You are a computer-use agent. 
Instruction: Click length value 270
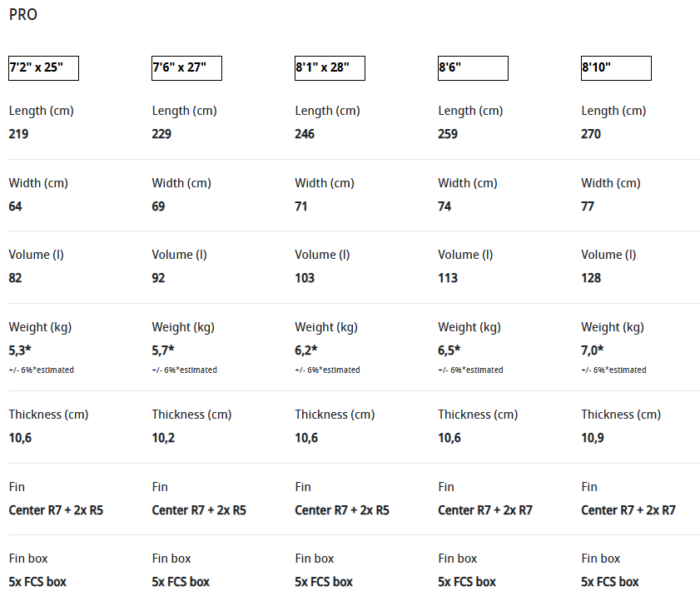(591, 134)
